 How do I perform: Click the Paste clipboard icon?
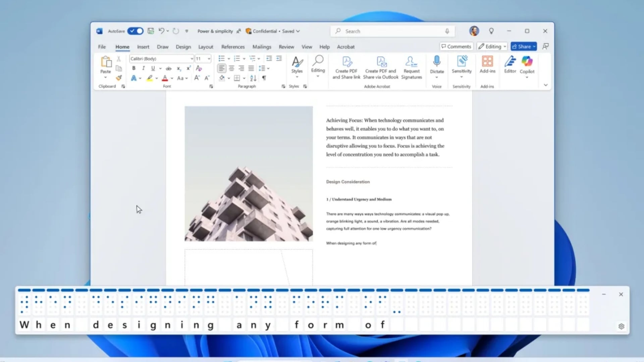click(x=106, y=62)
